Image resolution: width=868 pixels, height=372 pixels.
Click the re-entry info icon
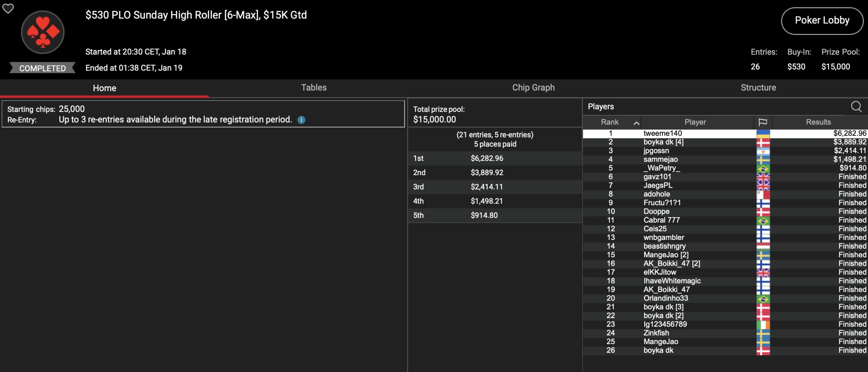pos(301,120)
